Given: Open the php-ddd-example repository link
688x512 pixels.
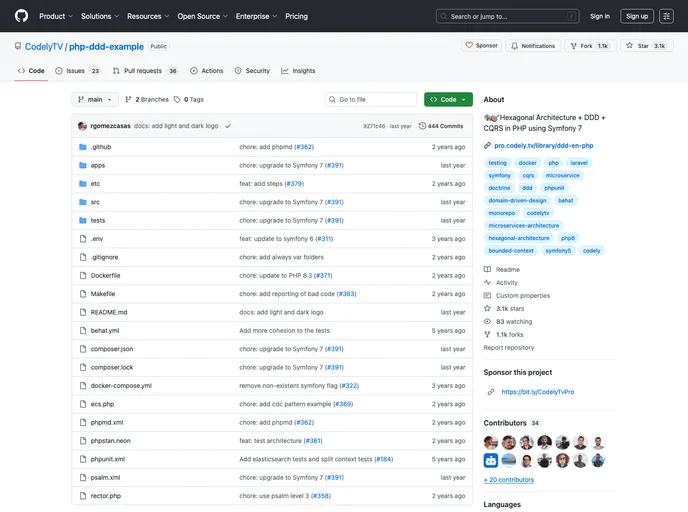Looking at the screenshot, I should [106, 47].
